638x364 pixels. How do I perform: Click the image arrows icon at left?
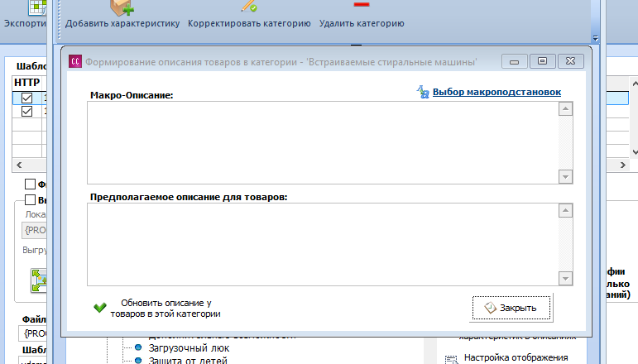point(39,280)
